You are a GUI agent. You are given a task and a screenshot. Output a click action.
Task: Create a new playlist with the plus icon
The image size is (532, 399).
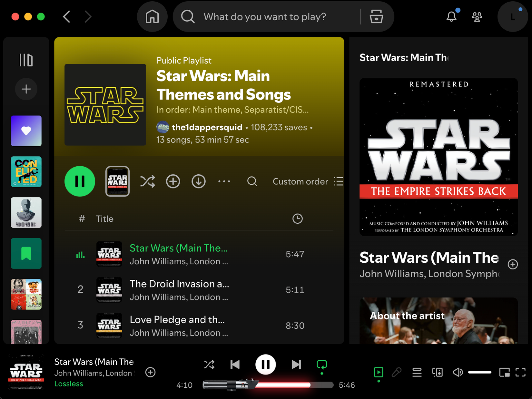(x=26, y=89)
